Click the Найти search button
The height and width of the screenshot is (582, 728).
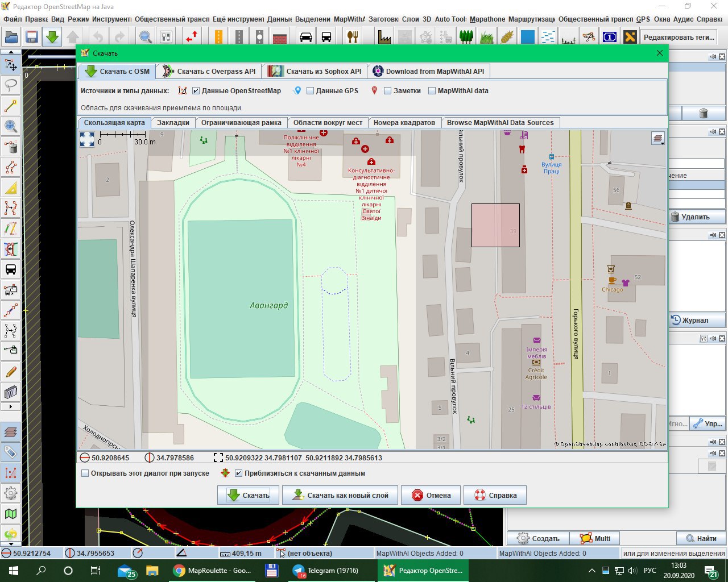701,538
